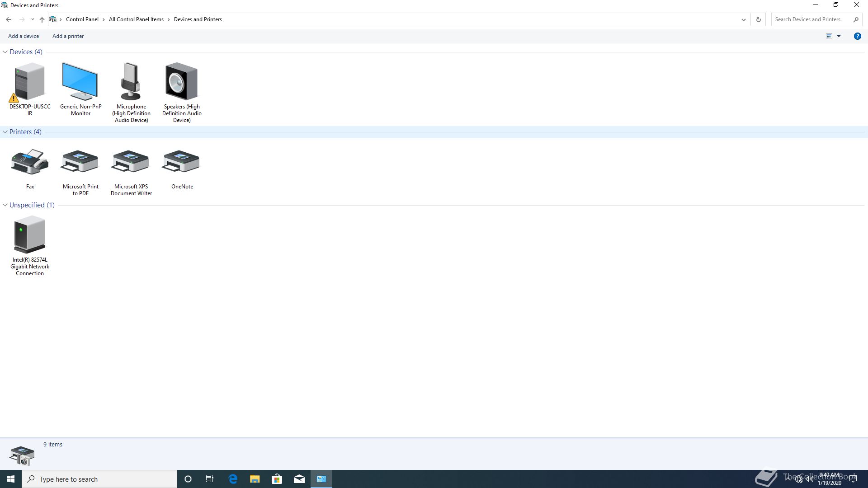The height and width of the screenshot is (488, 868).
Task: Collapse the Printers (4) group
Action: tap(5, 132)
